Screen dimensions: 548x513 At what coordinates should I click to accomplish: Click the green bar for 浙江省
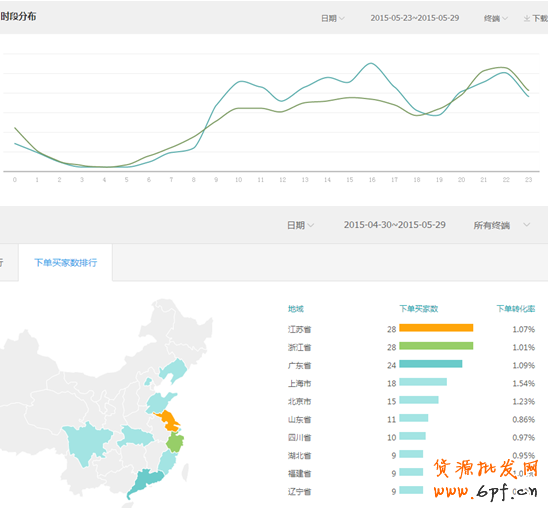[436, 346]
